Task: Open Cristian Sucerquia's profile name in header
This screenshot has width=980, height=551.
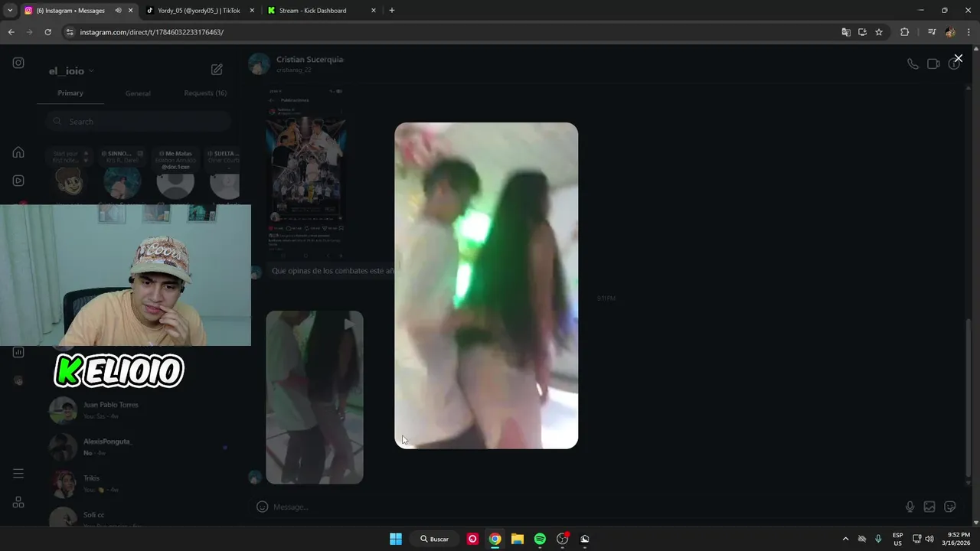Action: pyautogui.click(x=309, y=59)
